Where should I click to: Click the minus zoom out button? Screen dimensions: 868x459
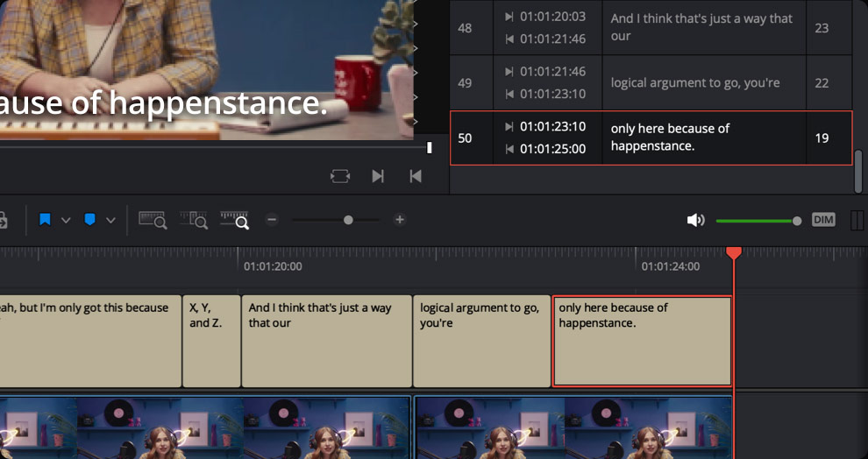pyautogui.click(x=272, y=220)
